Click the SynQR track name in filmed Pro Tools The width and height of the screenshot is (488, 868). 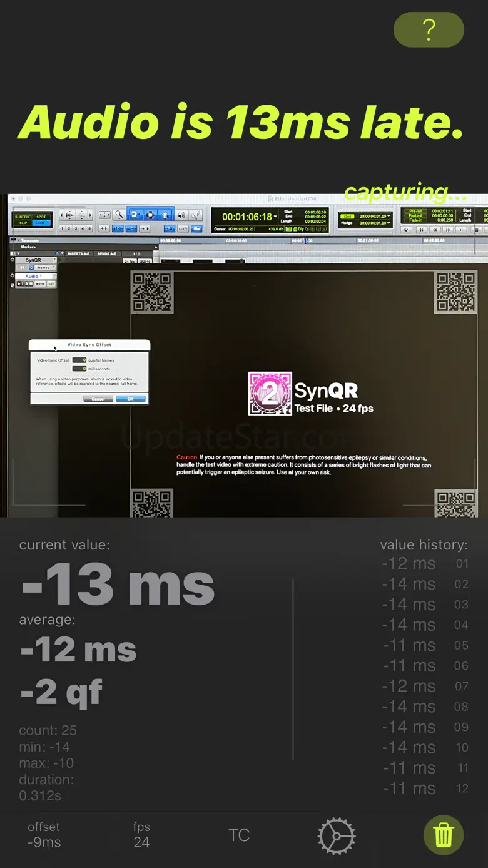(34, 260)
